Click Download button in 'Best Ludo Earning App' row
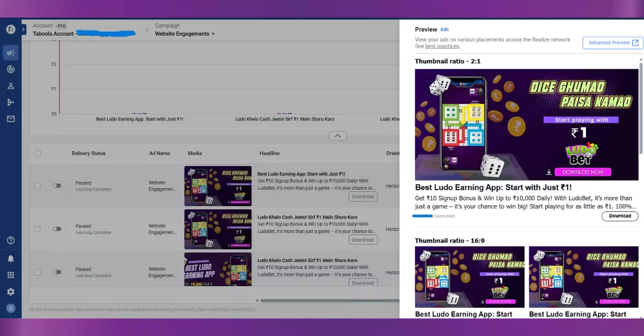The height and width of the screenshot is (336, 644). coord(363,197)
